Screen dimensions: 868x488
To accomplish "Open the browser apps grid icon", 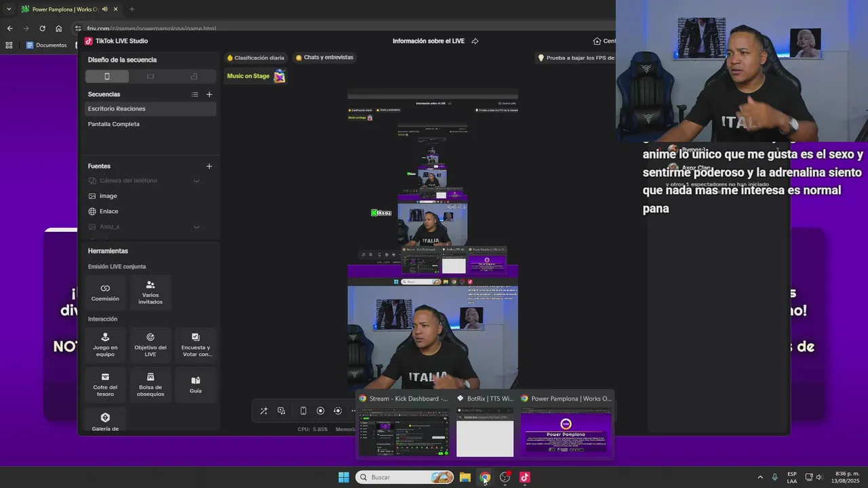I will 9,45.
